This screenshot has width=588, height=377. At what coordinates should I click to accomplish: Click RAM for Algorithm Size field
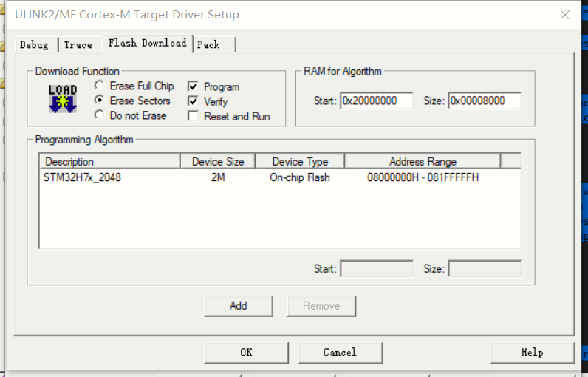coord(485,101)
